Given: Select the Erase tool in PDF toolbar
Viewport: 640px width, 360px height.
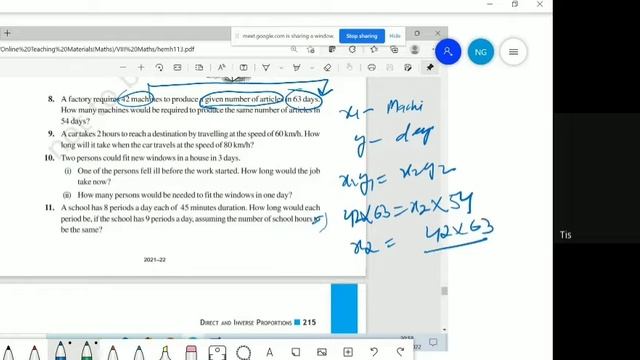Looking at the screenshot, I should pos(327,67).
